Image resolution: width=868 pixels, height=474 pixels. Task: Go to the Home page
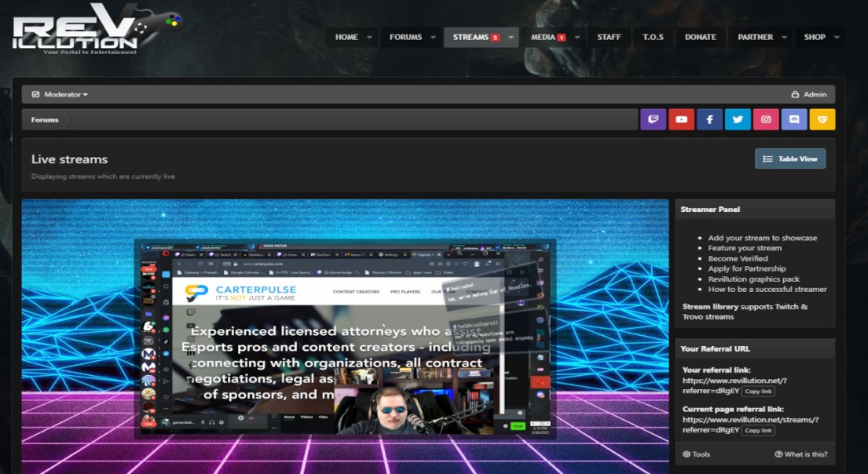346,38
